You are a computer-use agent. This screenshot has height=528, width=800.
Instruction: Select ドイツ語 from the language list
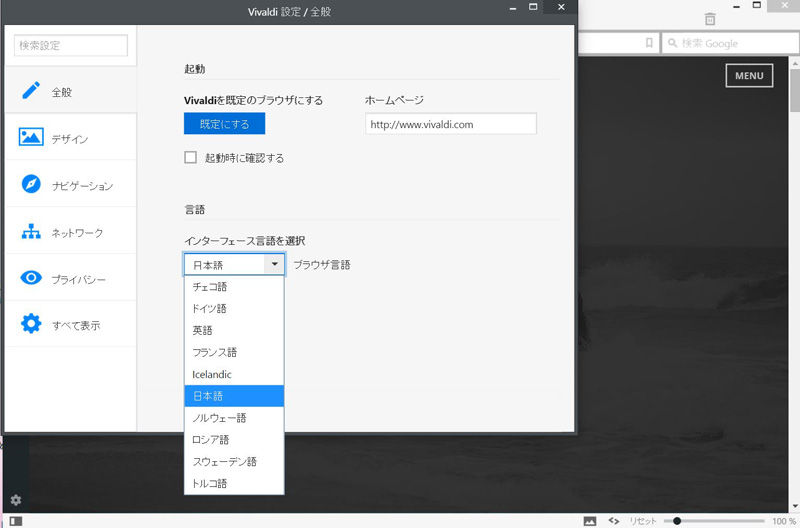(234, 308)
